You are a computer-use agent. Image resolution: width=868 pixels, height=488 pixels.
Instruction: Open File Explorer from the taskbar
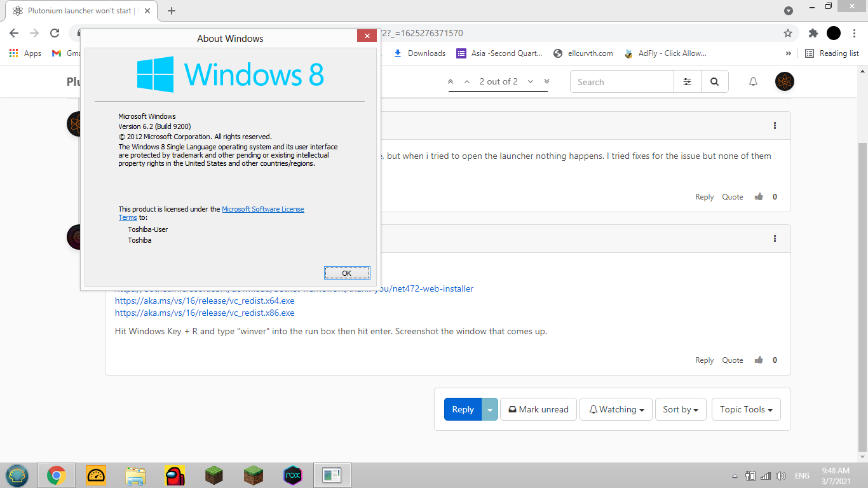click(x=135, y=475)
